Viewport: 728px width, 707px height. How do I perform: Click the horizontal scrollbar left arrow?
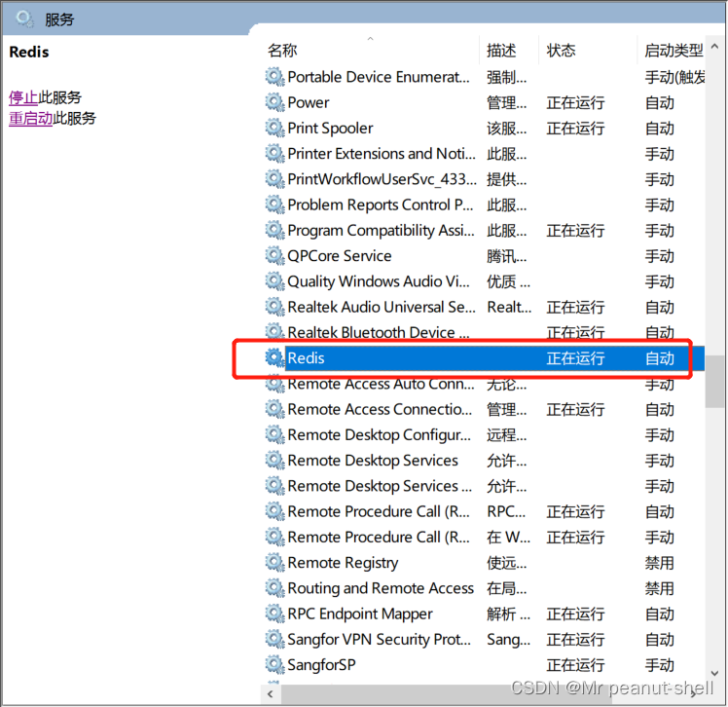[271, 694]
